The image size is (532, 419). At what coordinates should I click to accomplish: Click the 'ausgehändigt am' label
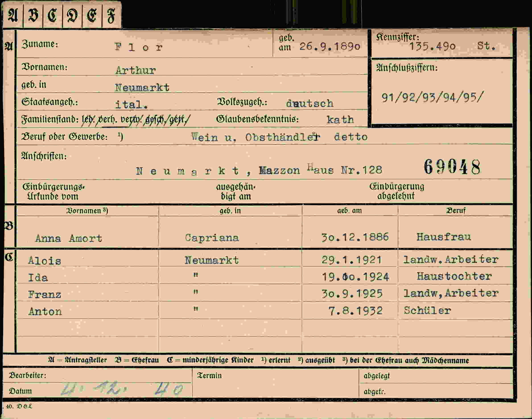tap(236, 192)
